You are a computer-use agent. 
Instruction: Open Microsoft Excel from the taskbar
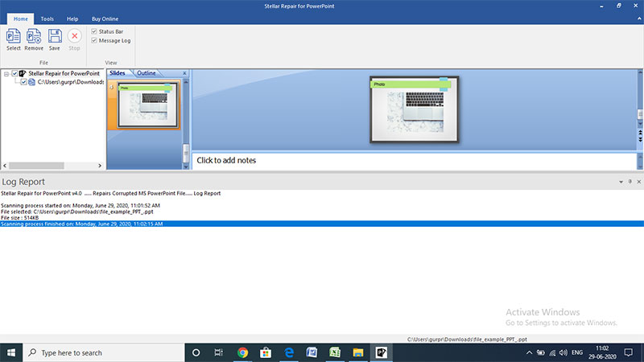335,352
